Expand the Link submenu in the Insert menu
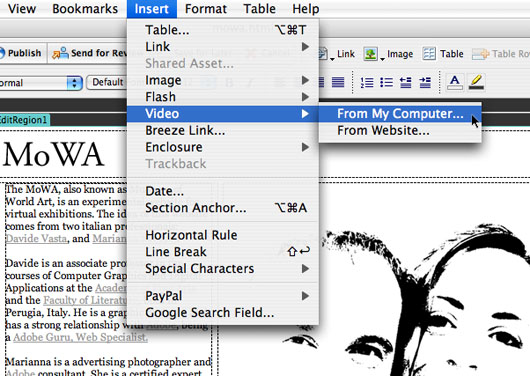The width and height of the screenshot is (530, 376). pos(223,47)
